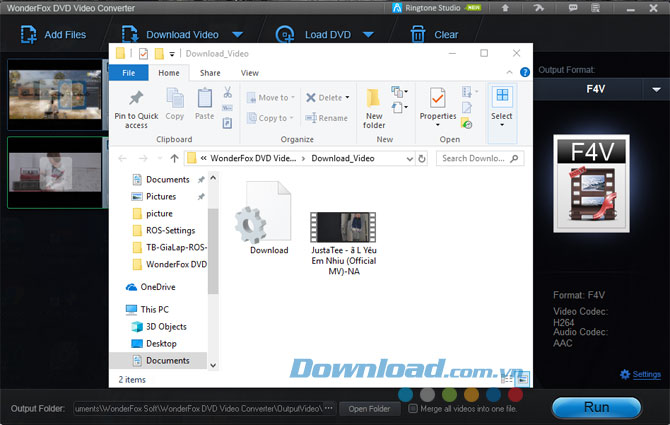Viewport: 670px width, 425px height.
Task: Click the search magnifier icon
Action: click(x=514, y=158)
